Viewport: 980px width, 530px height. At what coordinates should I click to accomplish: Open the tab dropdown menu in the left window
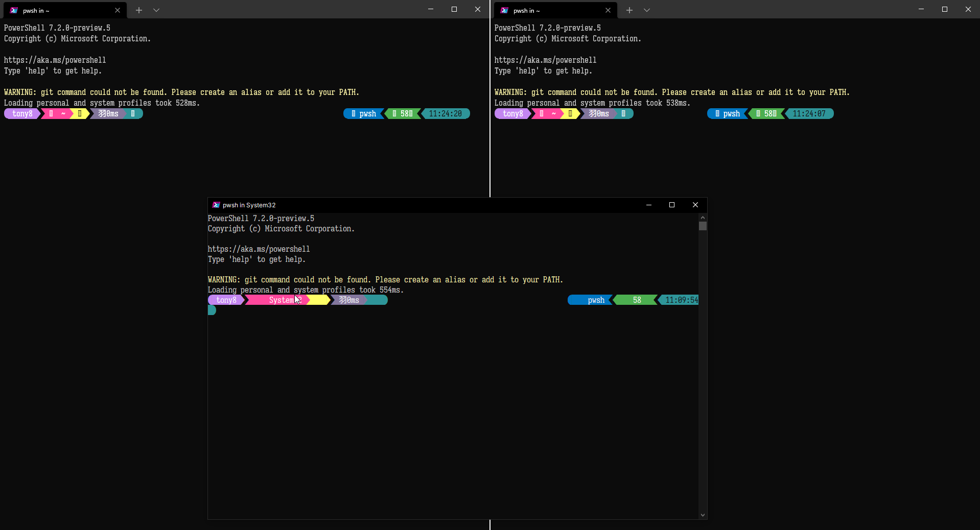click(x=156, y=10)
